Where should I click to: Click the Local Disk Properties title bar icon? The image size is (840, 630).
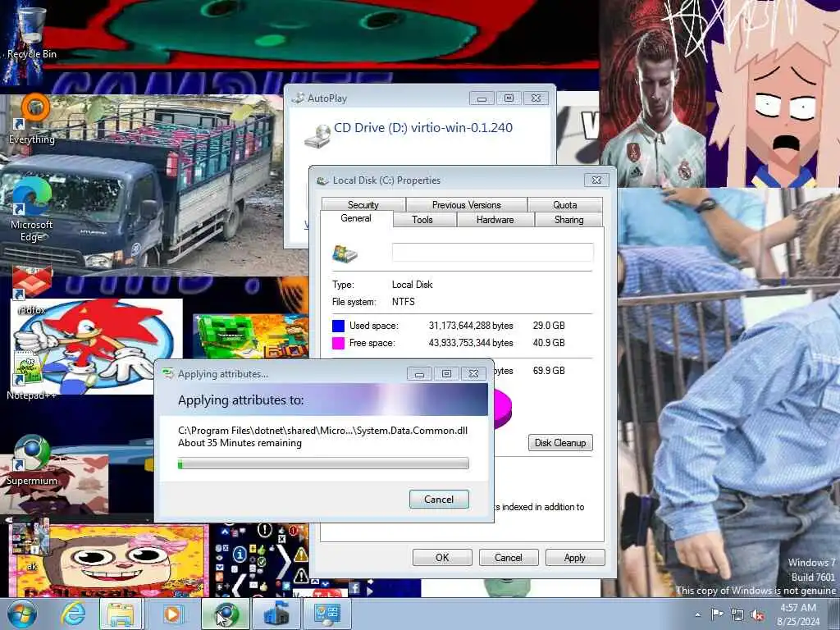click(x=322, y=180)
